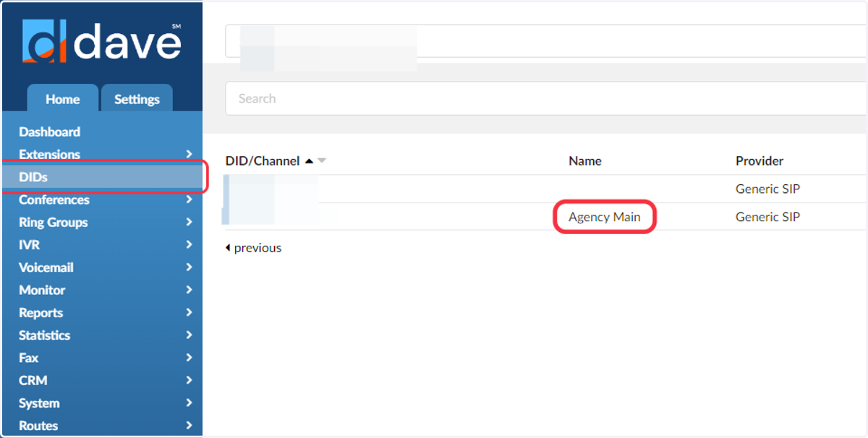
Task: Switch to the Home tab
Action: click(63, 99)
